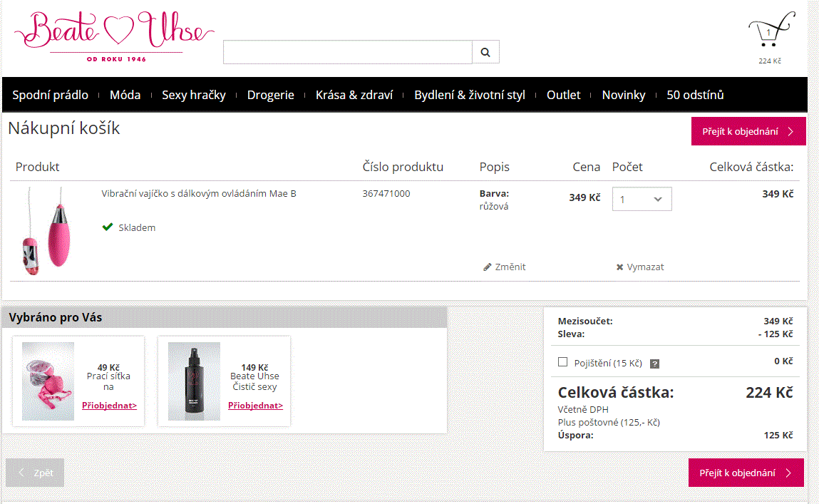Viewport: 819px width, 504px height.
Task: Focus the search input field
Action: pyautogui.click(x=348, y=52)
